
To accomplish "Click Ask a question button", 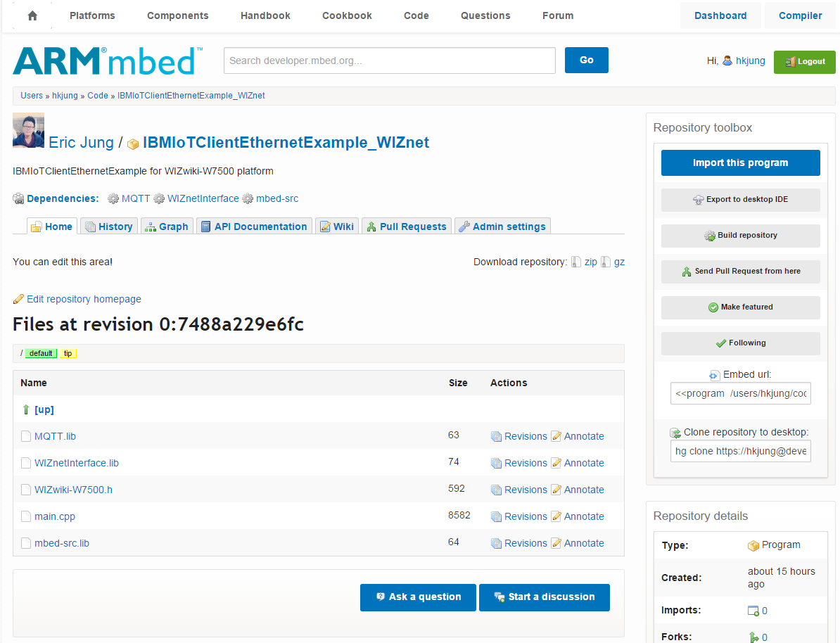I will point(418,597).
